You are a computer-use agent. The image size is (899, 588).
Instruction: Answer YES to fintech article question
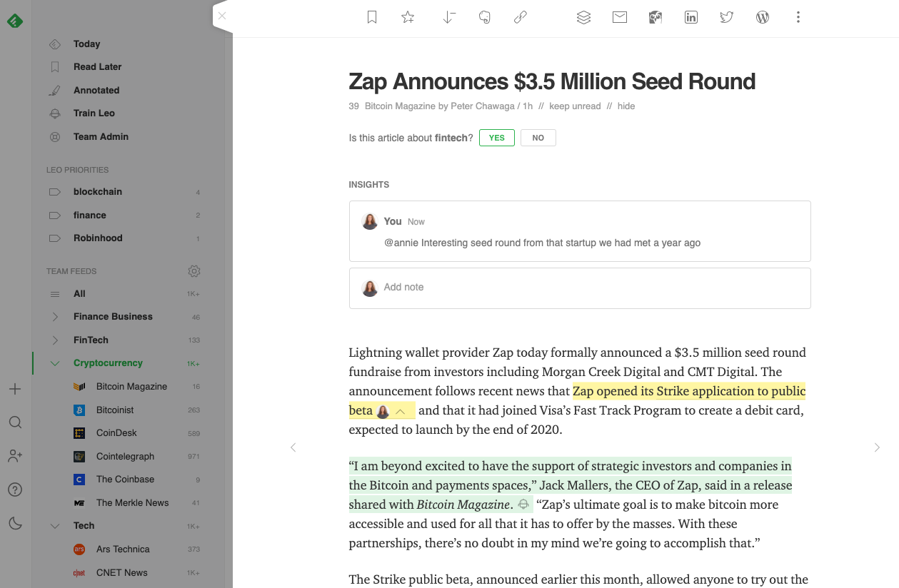496,138
